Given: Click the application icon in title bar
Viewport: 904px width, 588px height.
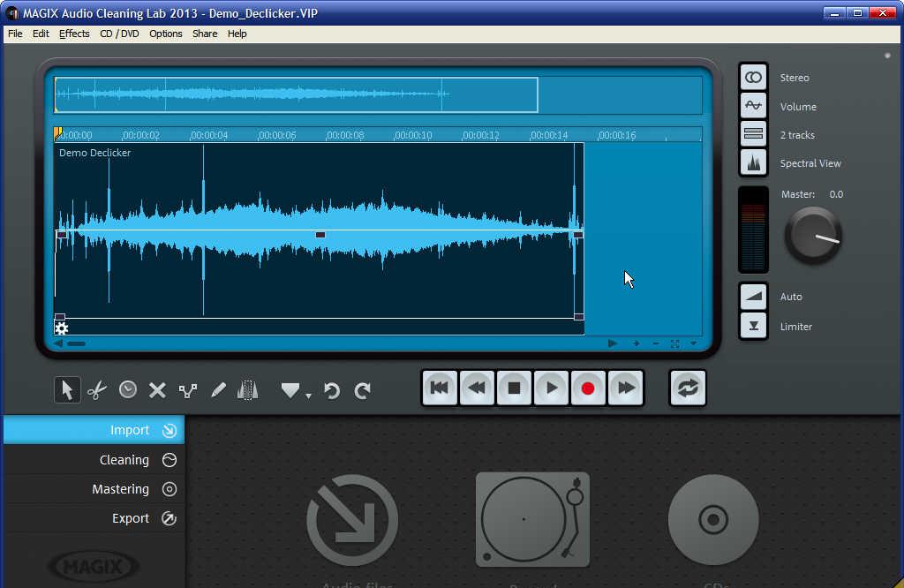Looking at the screenshot, I should pyautogui.click(x=12, y=13).
